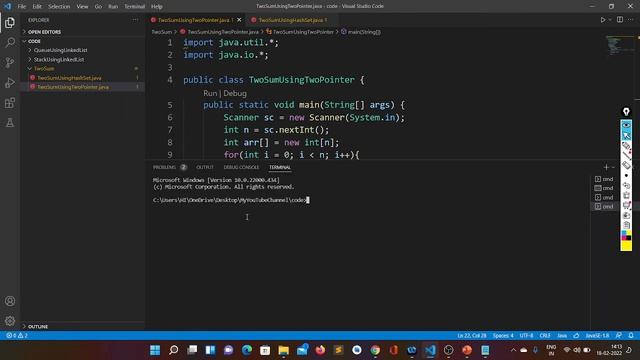
Task: Open File Explorer from the taskbar
Action: [284, 350]
